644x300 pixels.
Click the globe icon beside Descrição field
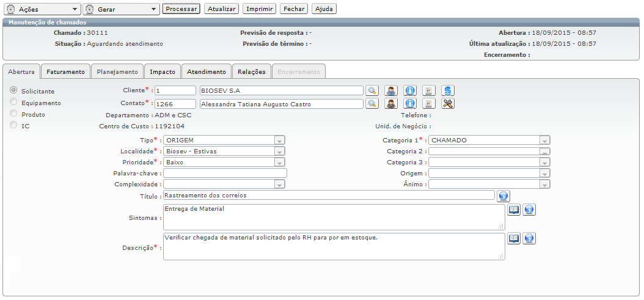tap(530, 238)
